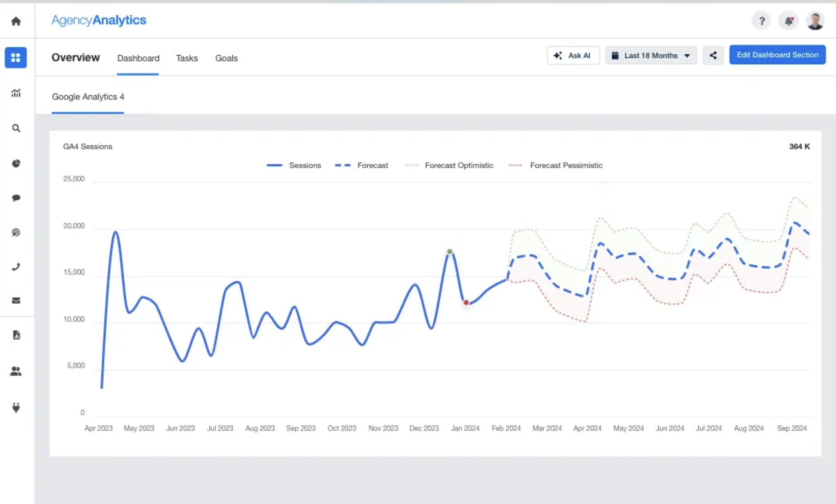Open the share icon near Edit Dashboard Section
This screenshot has width=836, height=504.
(x=713, y=55)
